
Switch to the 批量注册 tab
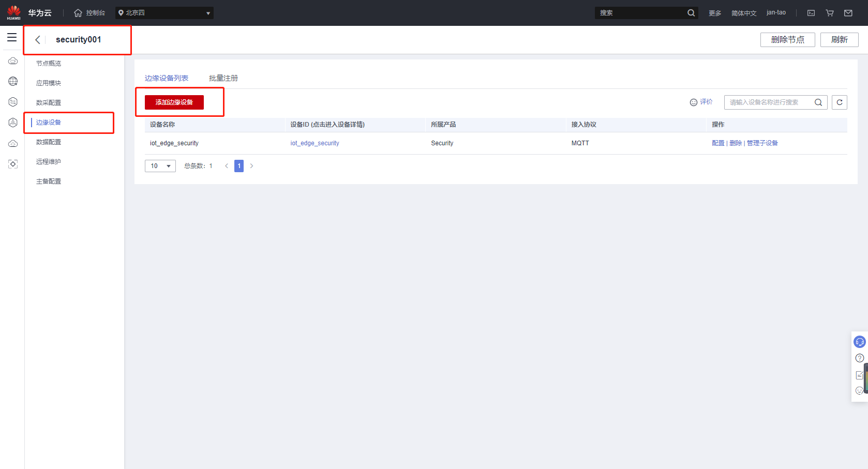coord(223,78)
